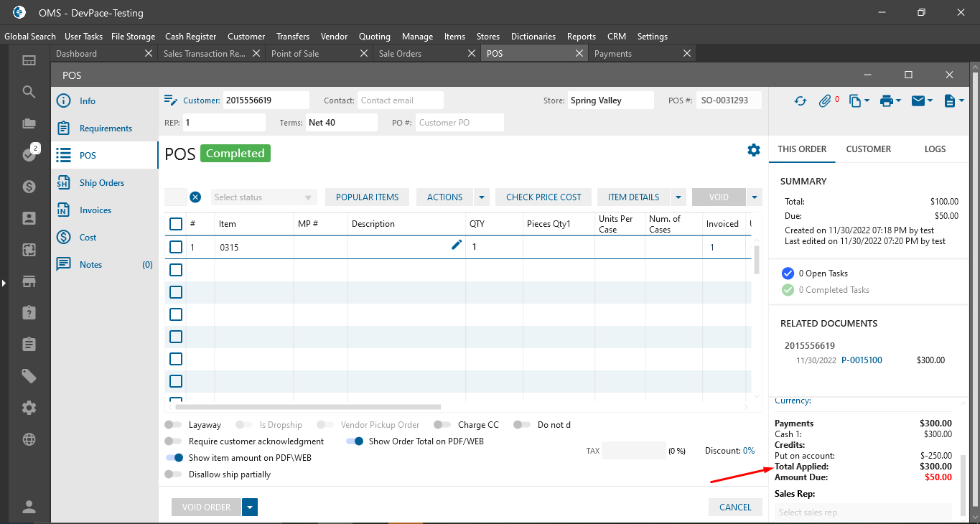
Task: Click the pencil edit icon in Description
Action: pyautogui.click(x=457, y=245)
